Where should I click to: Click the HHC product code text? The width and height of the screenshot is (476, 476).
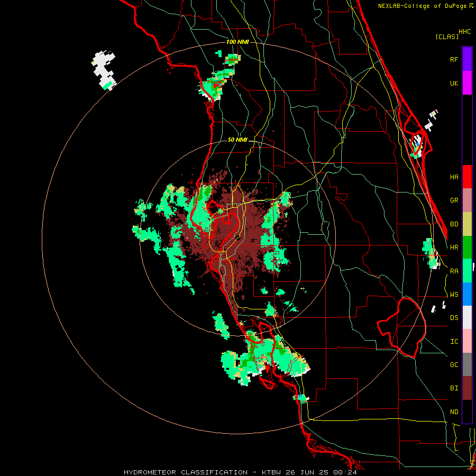pos(465,32)
